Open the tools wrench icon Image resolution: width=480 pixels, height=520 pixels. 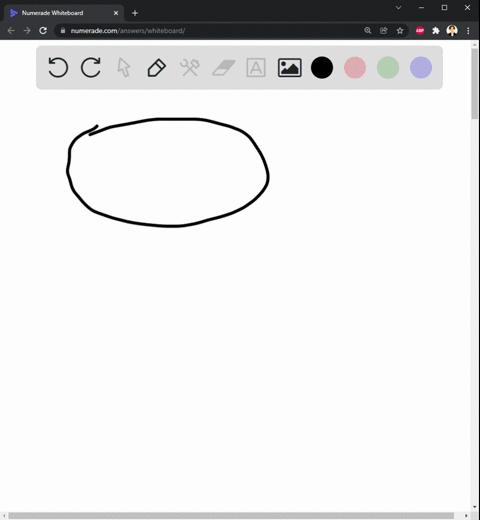click(190, 68)
